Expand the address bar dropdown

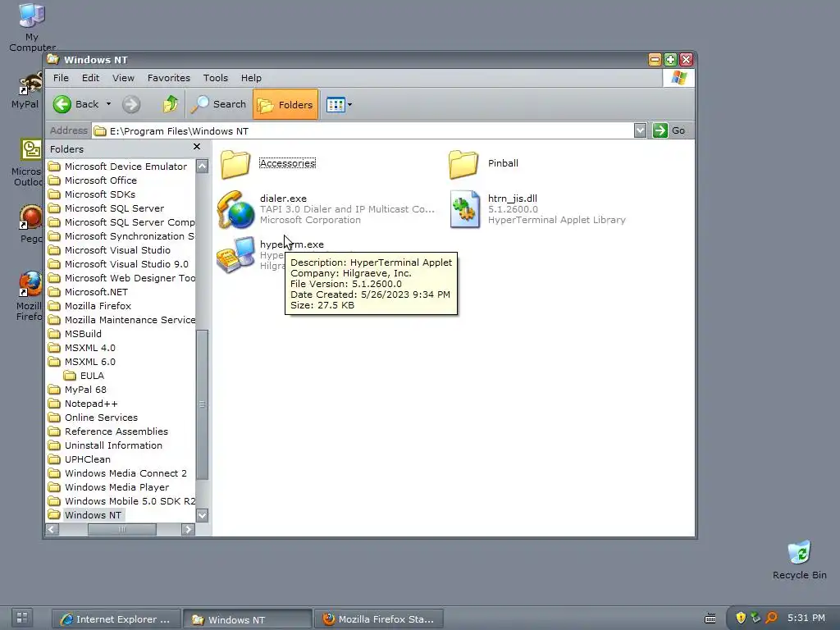click(x=640, y=130)
